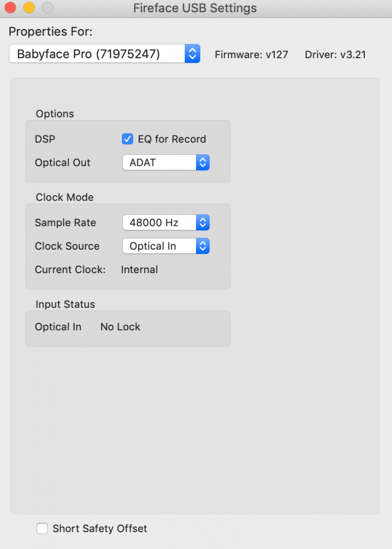Screen dimensions: 392x549
Task: Click blue arrows beside Clock Source value
Action: point(203,246)
